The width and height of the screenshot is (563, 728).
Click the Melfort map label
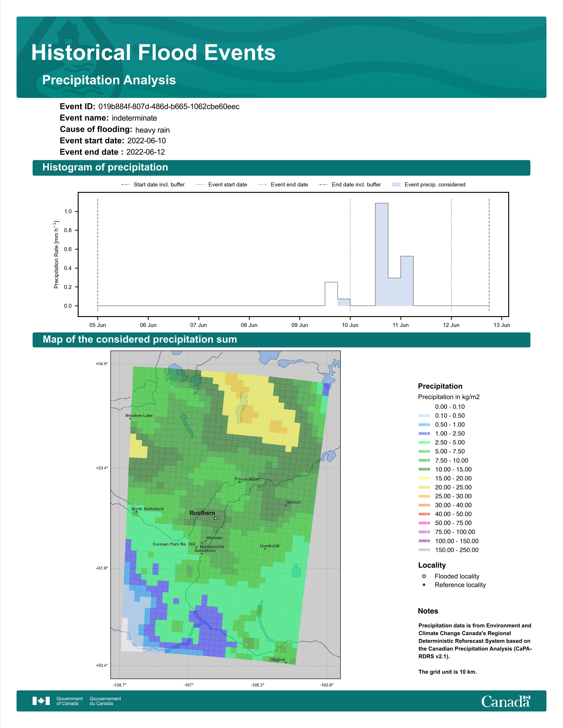(x=293, y=502)
